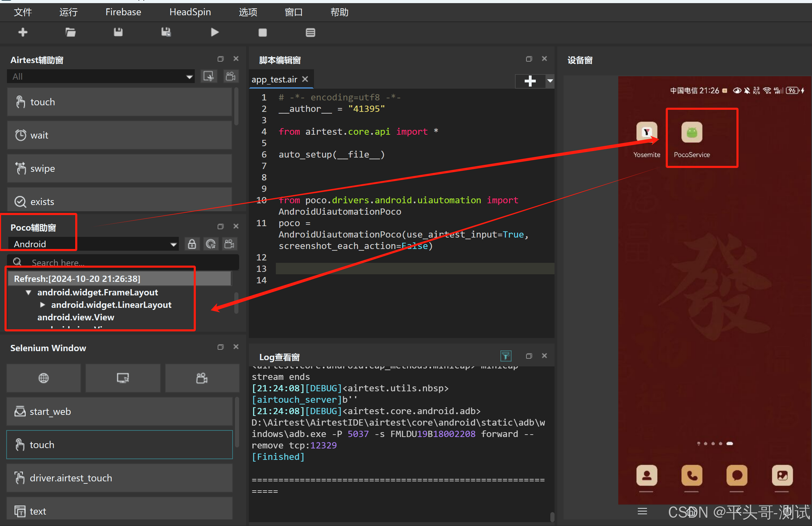Screen dimensions: 812x526
Task: Click the Stop script square icon
Action: [x=262, y=33]
